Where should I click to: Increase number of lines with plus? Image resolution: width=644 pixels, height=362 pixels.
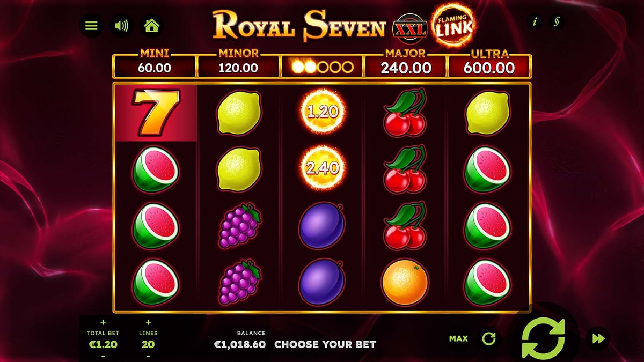click(148, 323)
